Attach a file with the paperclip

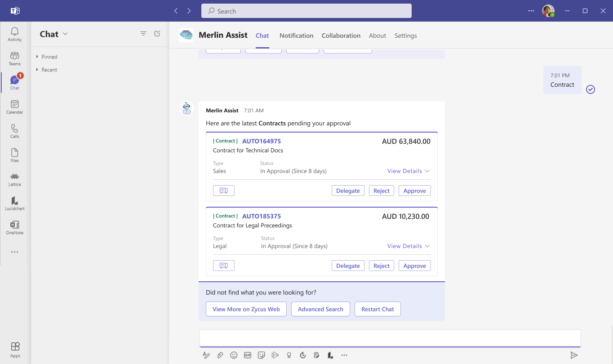pos(220,355)
